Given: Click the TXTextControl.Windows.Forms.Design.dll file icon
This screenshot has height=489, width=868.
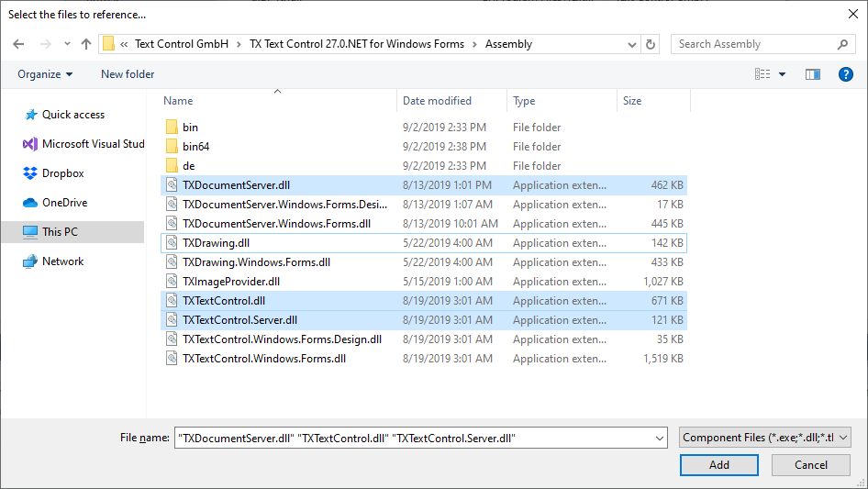Looking at the screenshot, I should 172,339.
